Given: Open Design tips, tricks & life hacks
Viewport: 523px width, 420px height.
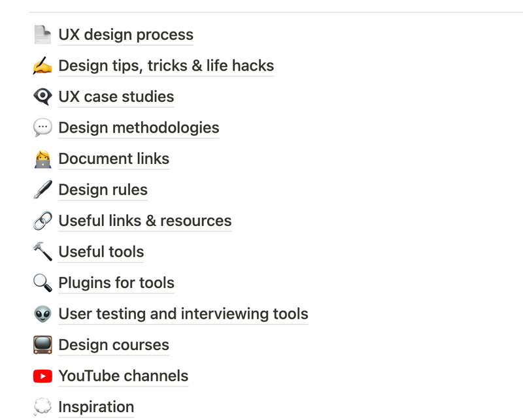Looking at the screenshot, I should click(166, 66).
